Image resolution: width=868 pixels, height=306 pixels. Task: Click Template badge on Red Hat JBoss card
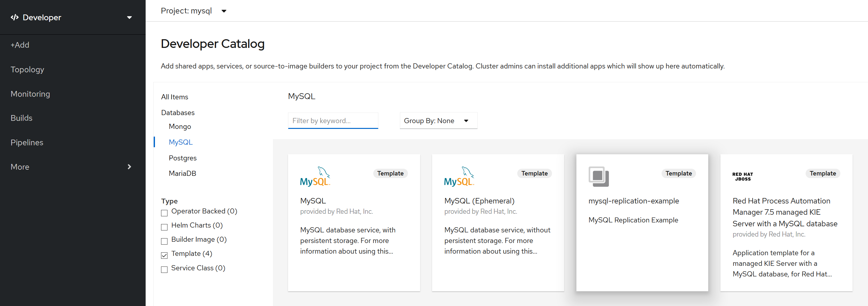click(823, 174)
